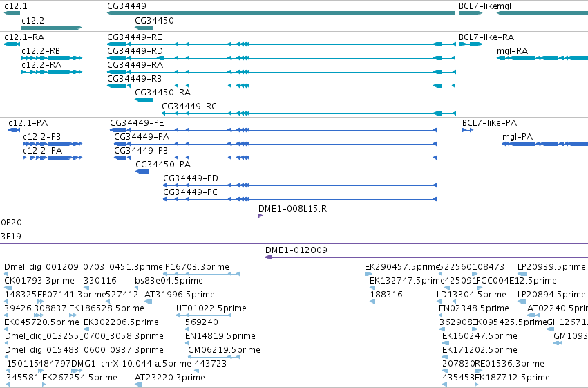The height and width of the screenshot is (388, 588).
Task: Select the c12.2-RB transcript
Action: [52, 58]
